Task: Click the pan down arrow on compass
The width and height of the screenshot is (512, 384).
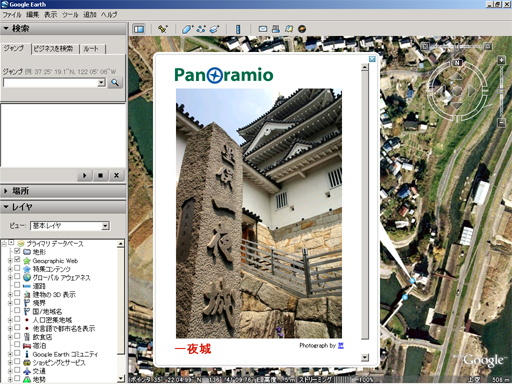Action: 457,105
